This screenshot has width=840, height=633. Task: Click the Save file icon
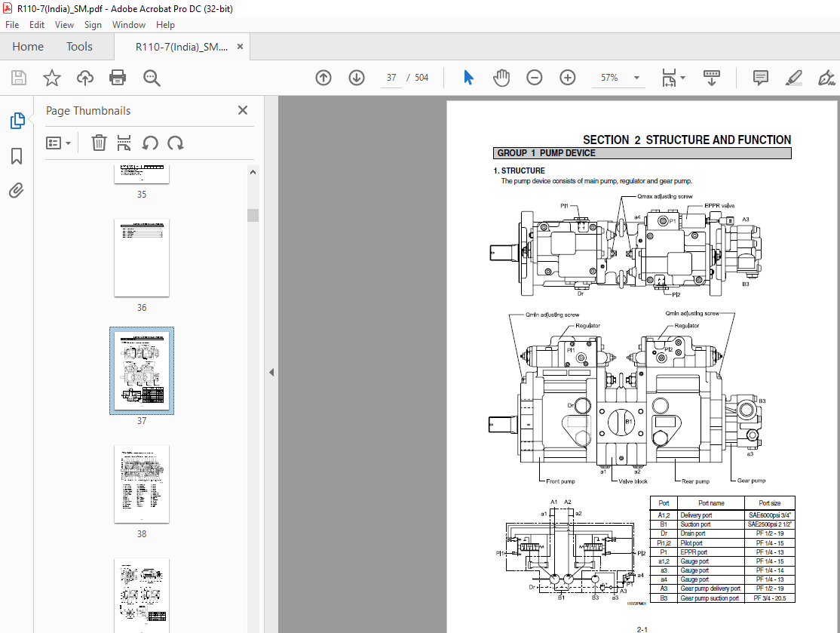(x=19, y=78)
